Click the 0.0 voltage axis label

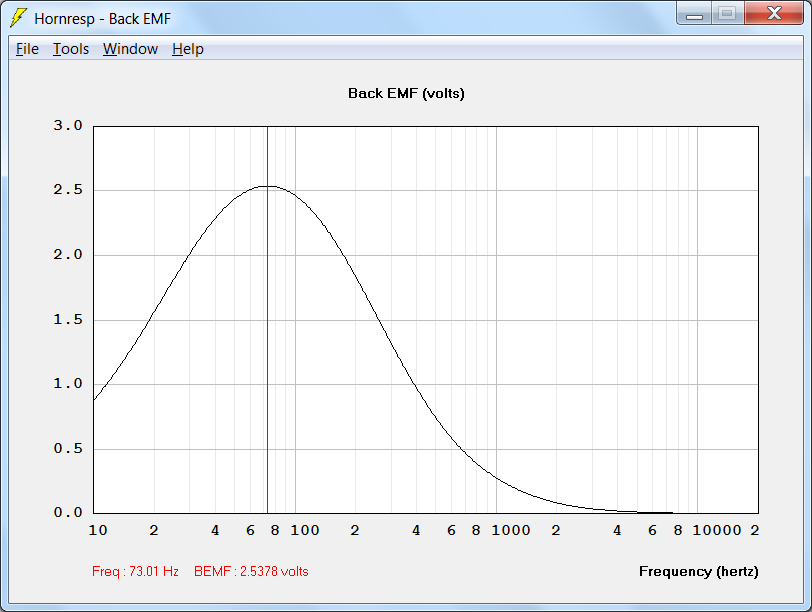pyautogui.click(x=68, y=513)
